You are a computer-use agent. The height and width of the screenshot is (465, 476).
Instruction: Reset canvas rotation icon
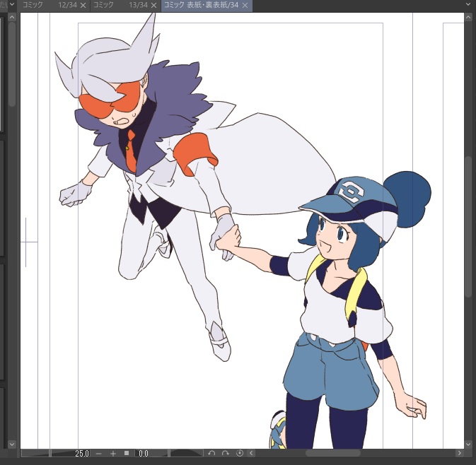240,453
